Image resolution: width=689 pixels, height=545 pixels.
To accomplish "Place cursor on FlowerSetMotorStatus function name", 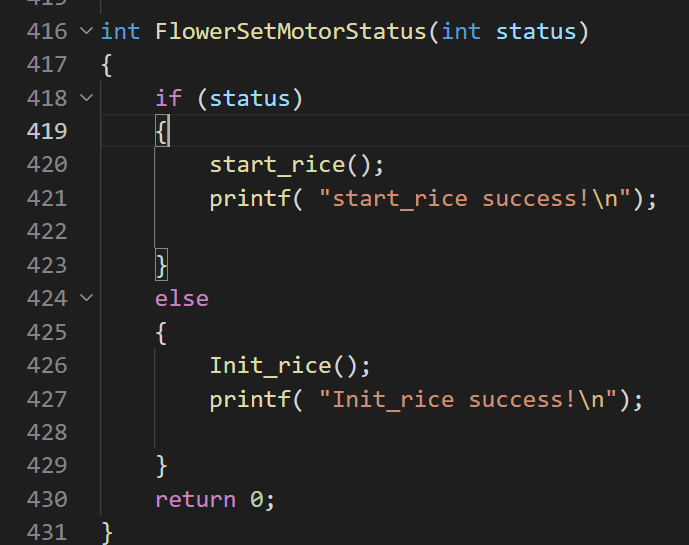I will point(290,32).
